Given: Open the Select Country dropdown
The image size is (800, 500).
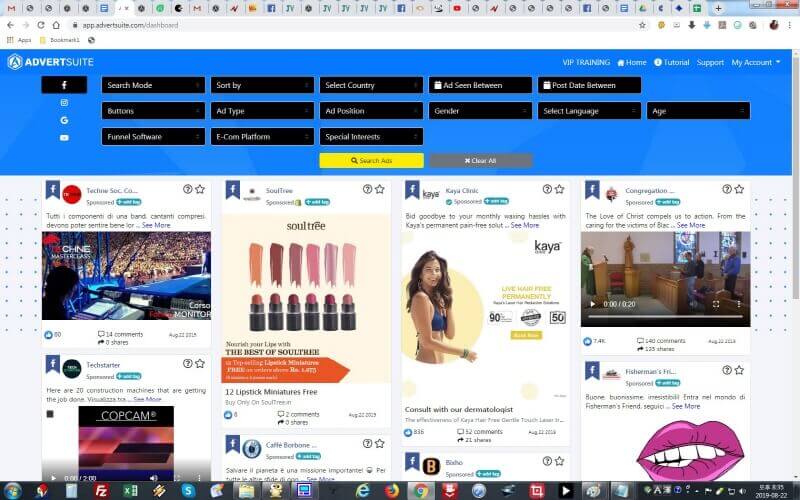Looking at the screenshot, I should click(371, 85).
